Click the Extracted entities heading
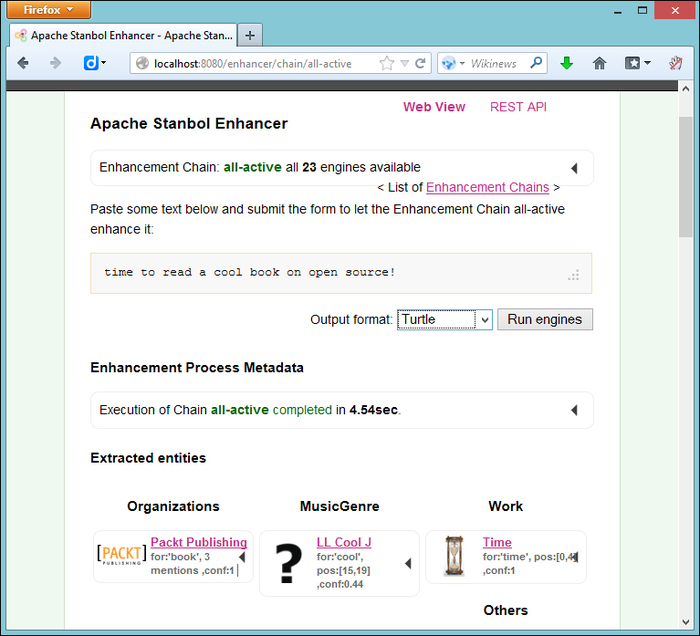Image resolution: width=700 pixels, height=636 pixels. pos(148,458)
